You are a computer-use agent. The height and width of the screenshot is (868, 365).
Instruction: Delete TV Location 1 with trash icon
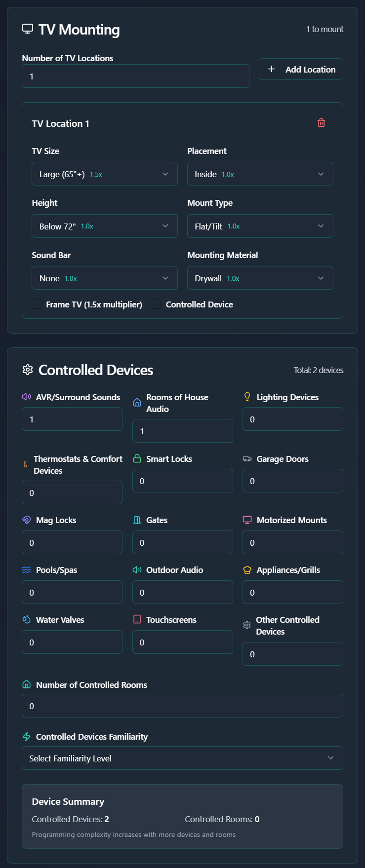point(321,123)
